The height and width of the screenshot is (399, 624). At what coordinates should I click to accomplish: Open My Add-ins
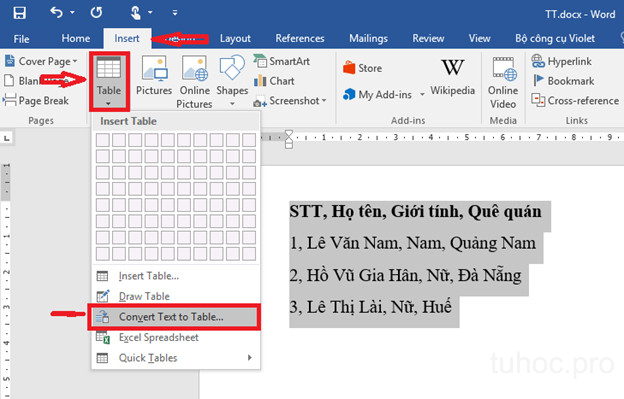click(377, 95)
